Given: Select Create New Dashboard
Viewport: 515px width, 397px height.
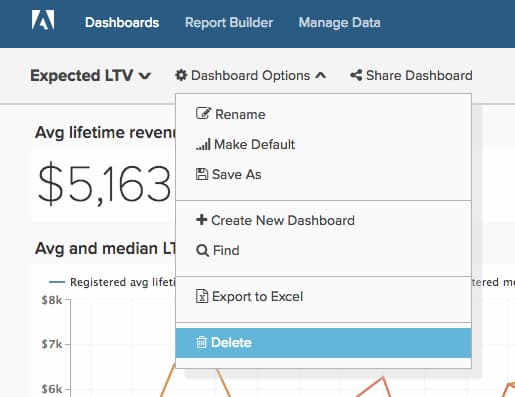Looking at the screenshot, I should (x=323, y=220).
